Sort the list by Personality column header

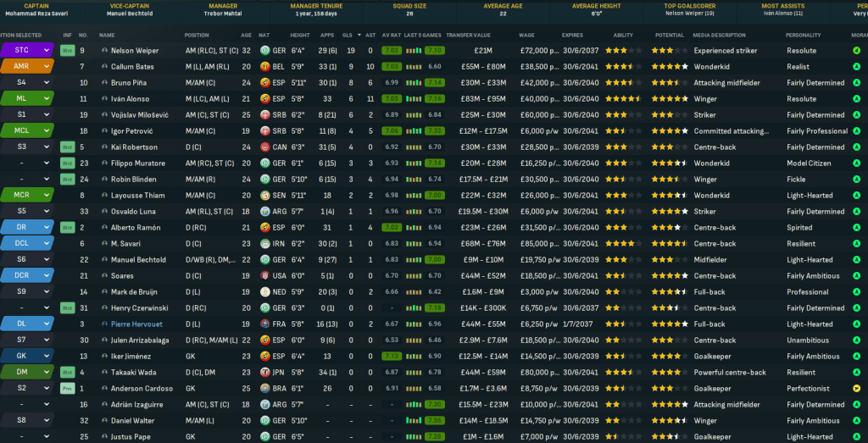tap(802, 35)
